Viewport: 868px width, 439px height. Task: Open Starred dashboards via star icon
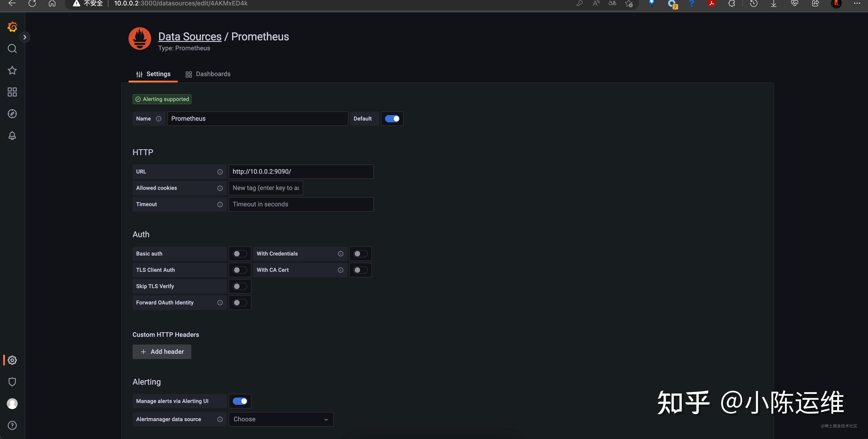[x=12, y=70]
